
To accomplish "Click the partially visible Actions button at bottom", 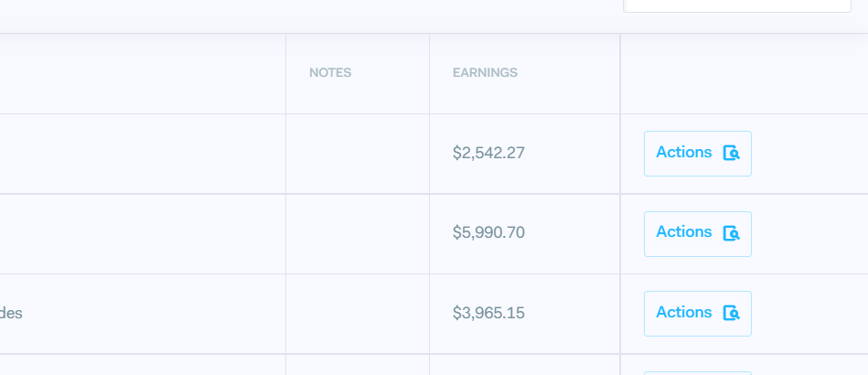I will pyautogui.click(x=697, y=372).
